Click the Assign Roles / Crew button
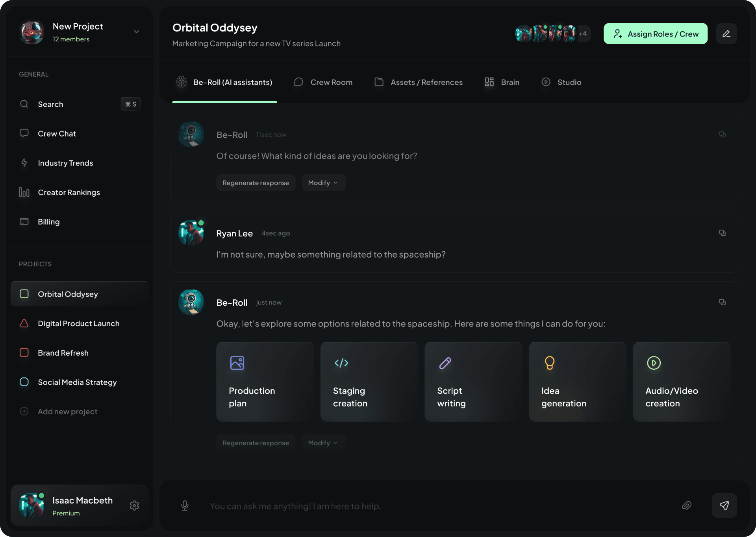This screenshot has height=537, width=756. 655,34
